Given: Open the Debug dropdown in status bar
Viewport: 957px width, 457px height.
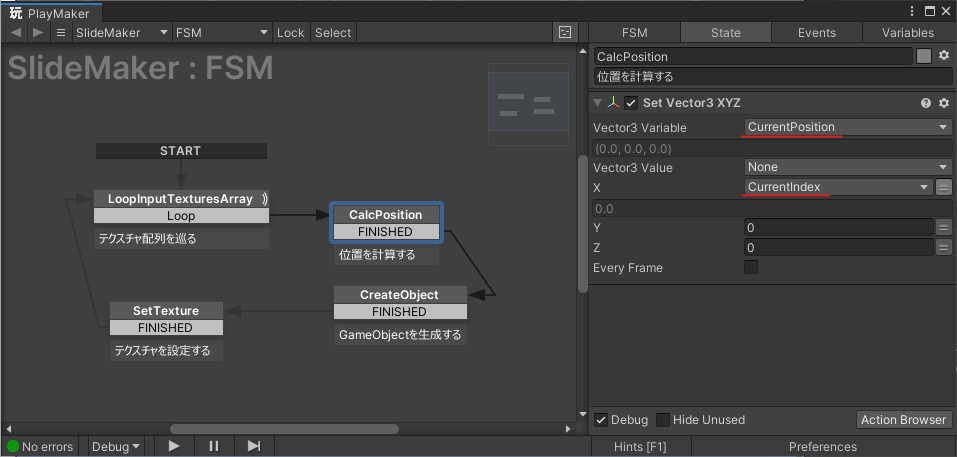Looking at the screenshot, I should pos(115,447).
